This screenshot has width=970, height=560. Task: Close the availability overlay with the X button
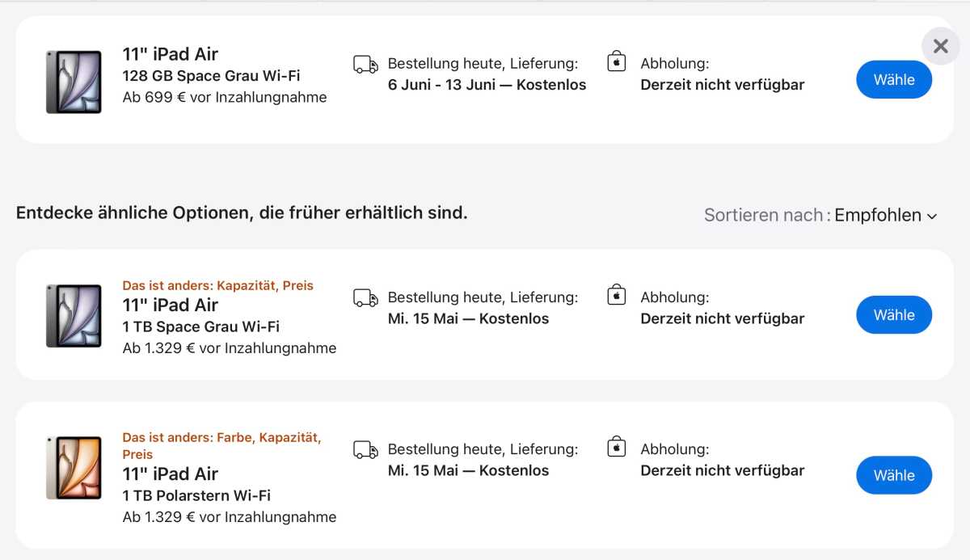point(940,46)
